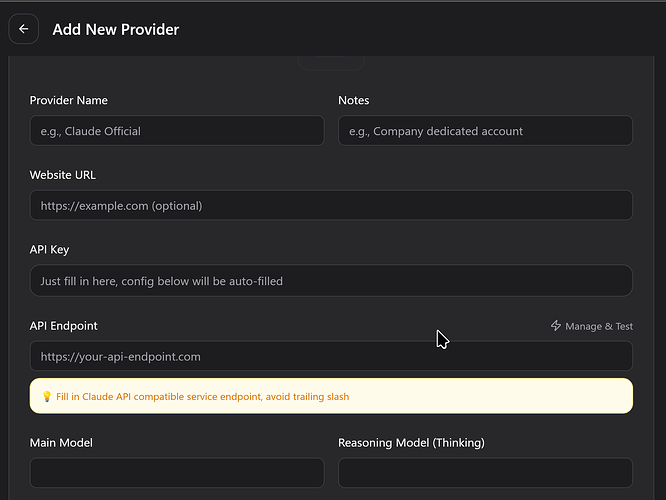The height and width of the screenshot is (500, 666).
Task: Click the back arrow button
Action: click(x=24, y=29)
